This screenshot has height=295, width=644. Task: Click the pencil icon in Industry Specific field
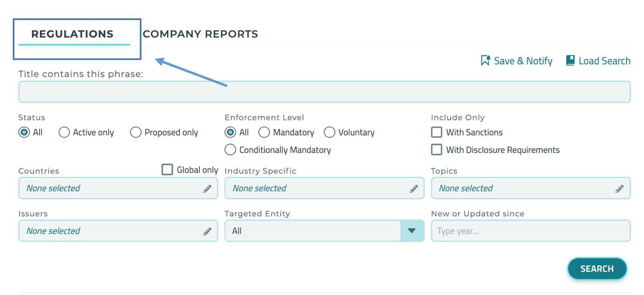click(414, 189)
